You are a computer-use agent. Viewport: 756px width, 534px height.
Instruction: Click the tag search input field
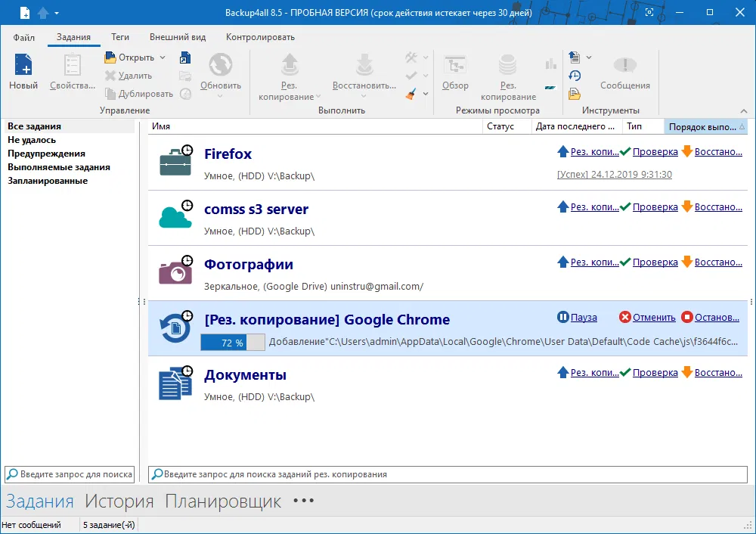coord(70,474)
